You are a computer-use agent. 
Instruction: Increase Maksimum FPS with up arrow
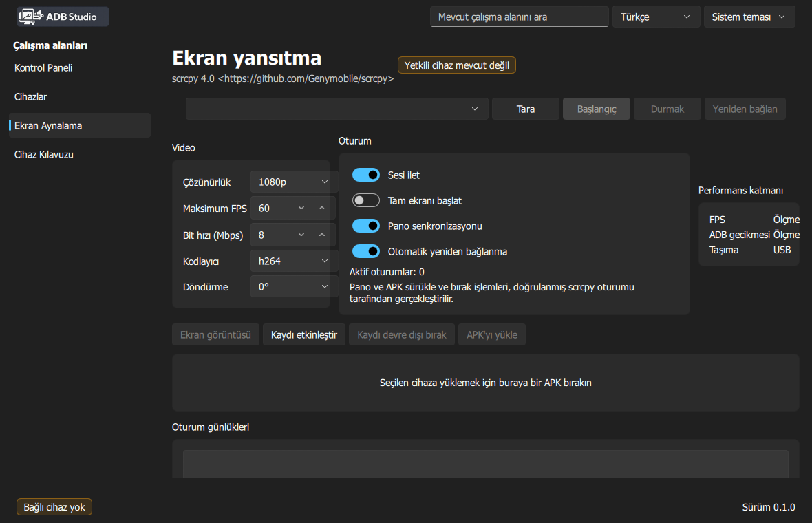(x=322, y=208)
